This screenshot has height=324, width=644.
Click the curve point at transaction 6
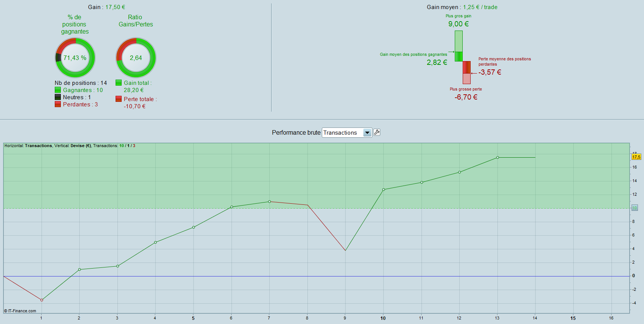[x=232, y=207]
